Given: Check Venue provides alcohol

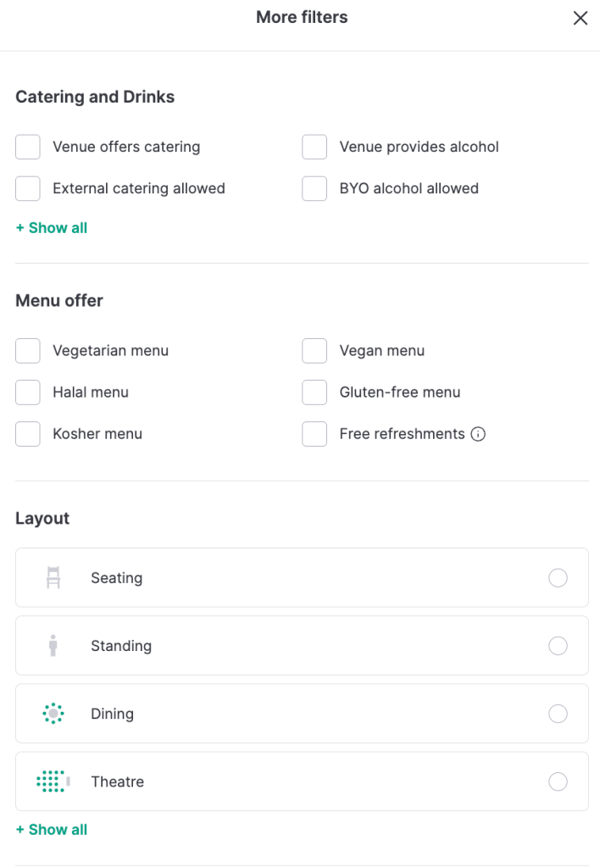Looking at the screenshot, I should pos(314,147).
